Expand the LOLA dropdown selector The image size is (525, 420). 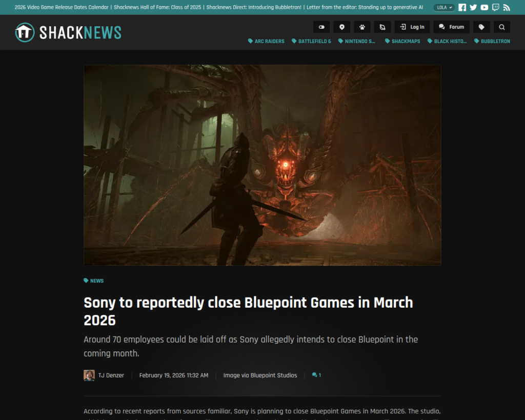coord(444,8)
